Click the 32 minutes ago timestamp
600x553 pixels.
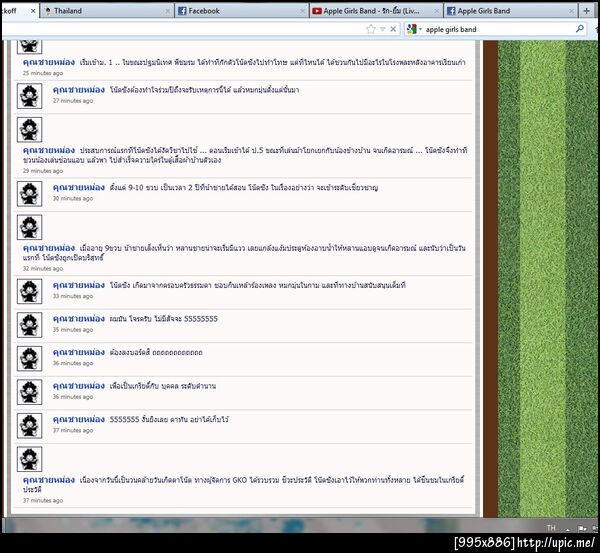click(x=43, y=269)
